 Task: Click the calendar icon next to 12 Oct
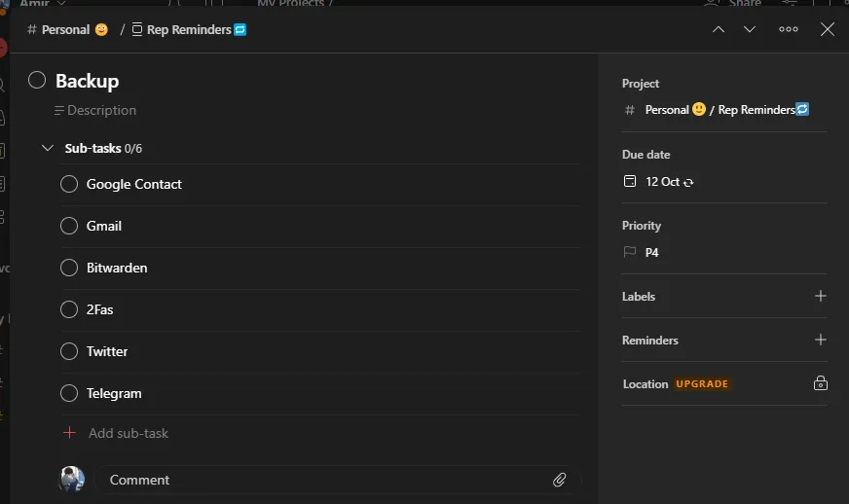click(x=630, y=181)
